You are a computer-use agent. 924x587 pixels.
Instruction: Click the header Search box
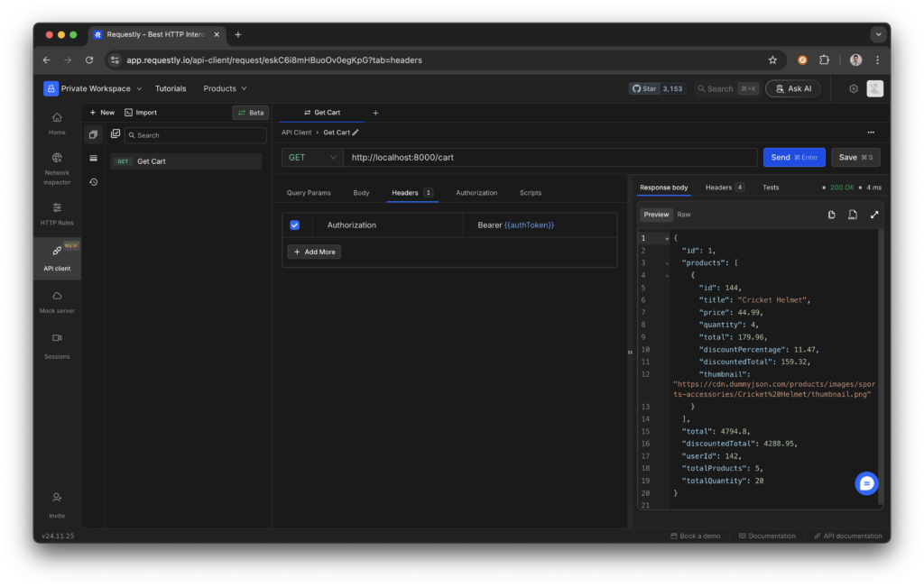tap(726, 88)
